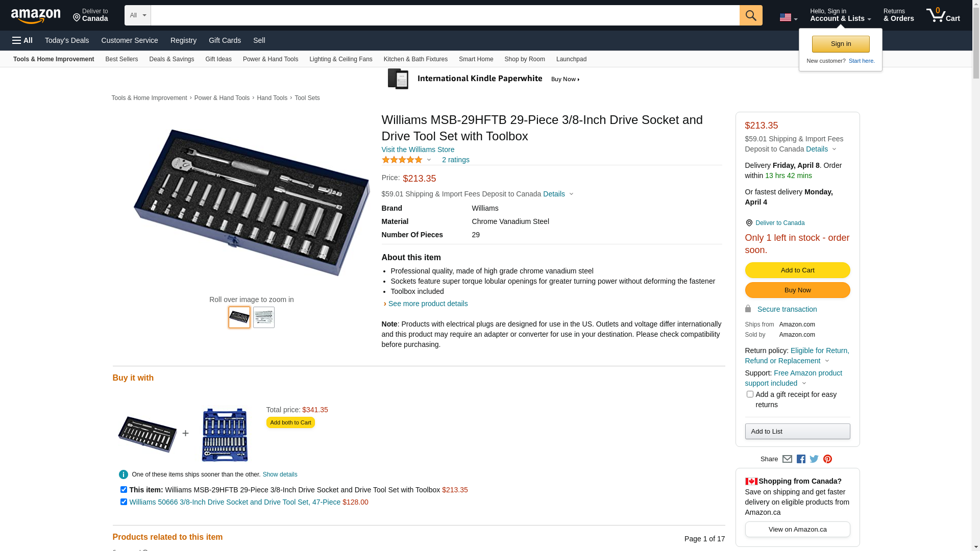Share product via email icon

(787, 459)
